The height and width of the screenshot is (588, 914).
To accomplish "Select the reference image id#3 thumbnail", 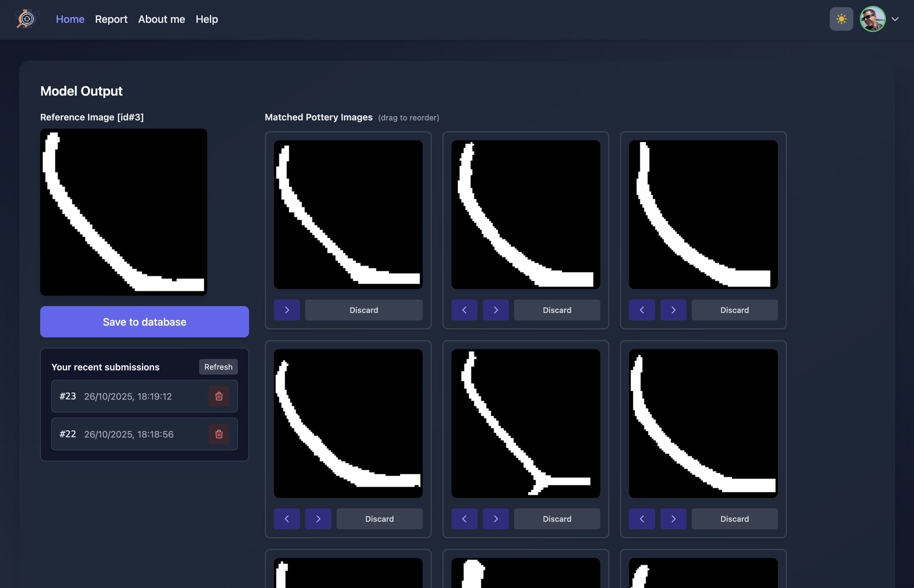I will pyautogui.click(x=123, y=212).
